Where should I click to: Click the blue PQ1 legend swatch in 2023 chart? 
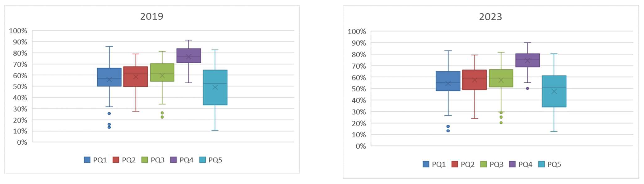click(426, 164)
